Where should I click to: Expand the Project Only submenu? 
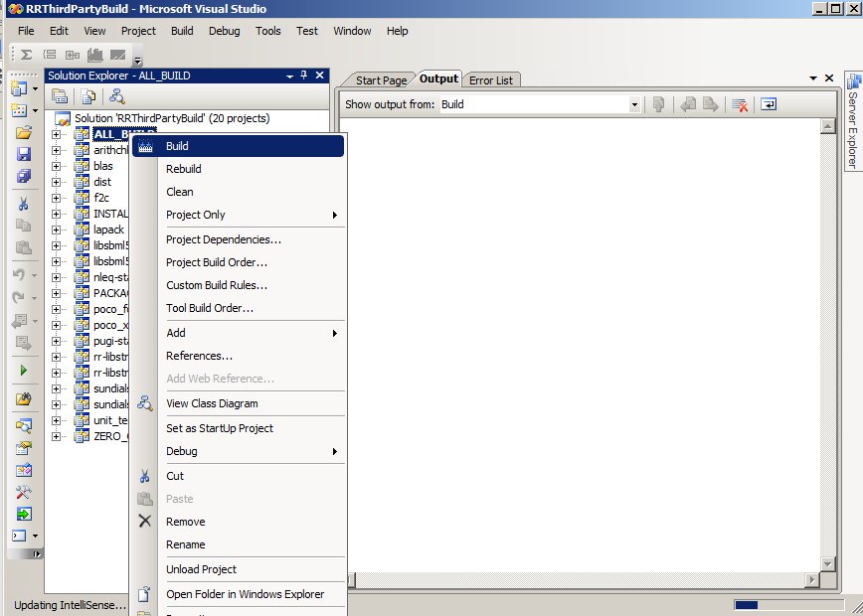click(335, 215)
